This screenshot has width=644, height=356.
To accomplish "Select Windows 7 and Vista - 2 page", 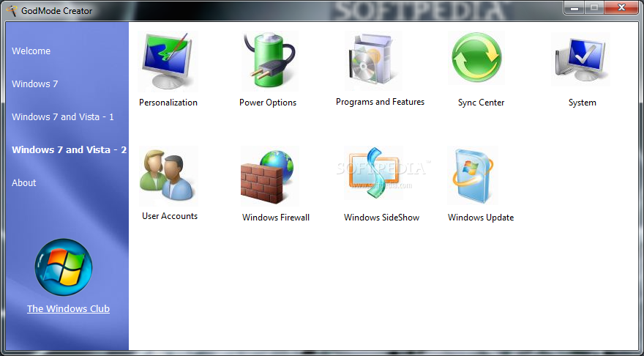I will pos(69,149).
